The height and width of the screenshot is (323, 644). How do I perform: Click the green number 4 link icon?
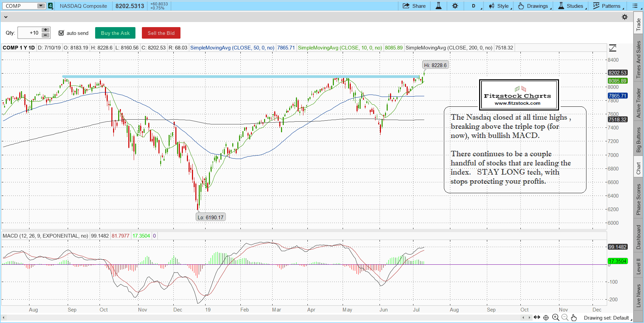click(x=50, y=6)
